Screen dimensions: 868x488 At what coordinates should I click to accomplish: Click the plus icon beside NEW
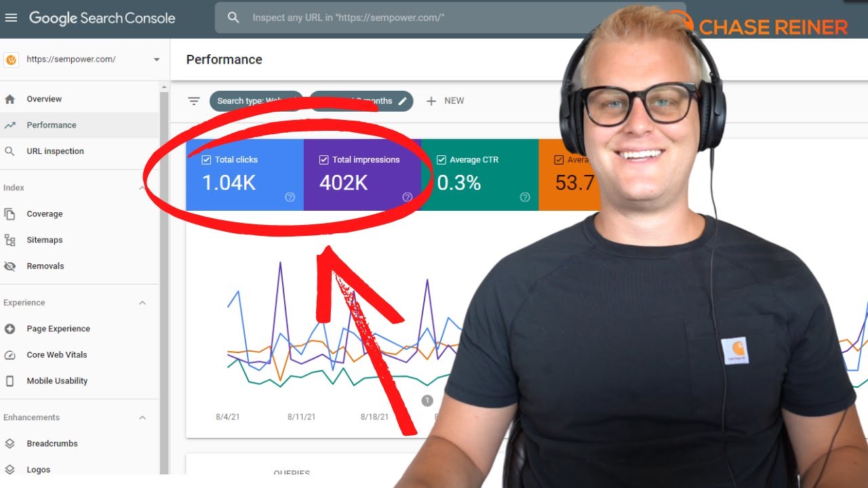tap(431, 101)
